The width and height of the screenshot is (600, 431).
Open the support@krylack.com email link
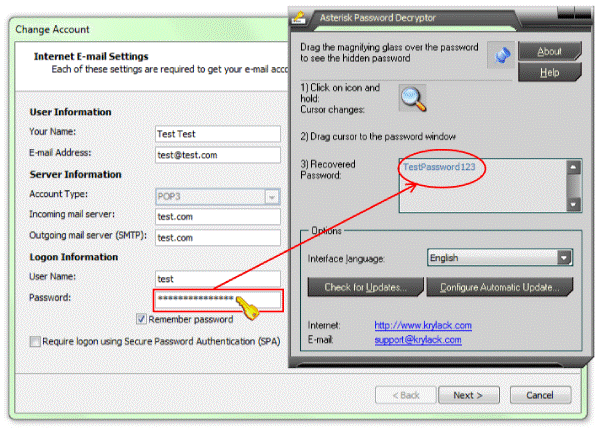418,340
